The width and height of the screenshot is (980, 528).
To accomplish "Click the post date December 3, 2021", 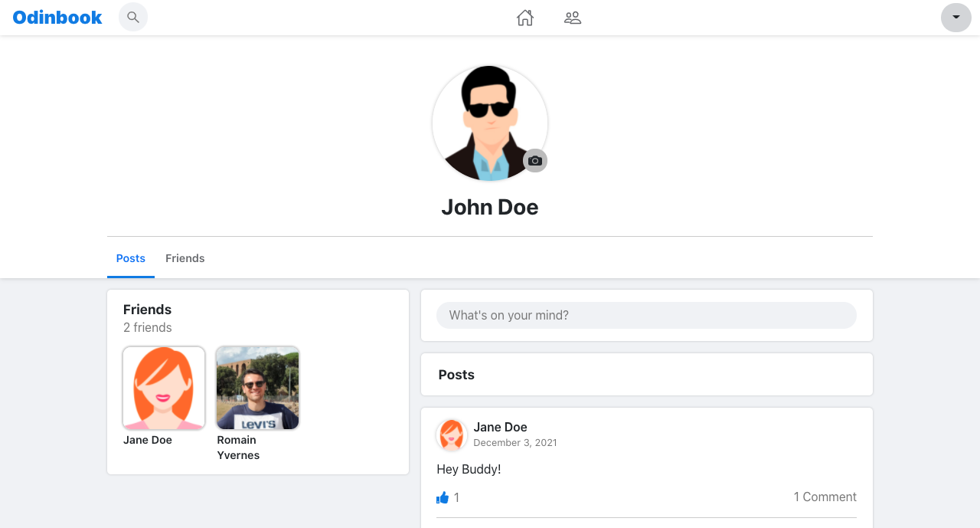I will (514, 442).
